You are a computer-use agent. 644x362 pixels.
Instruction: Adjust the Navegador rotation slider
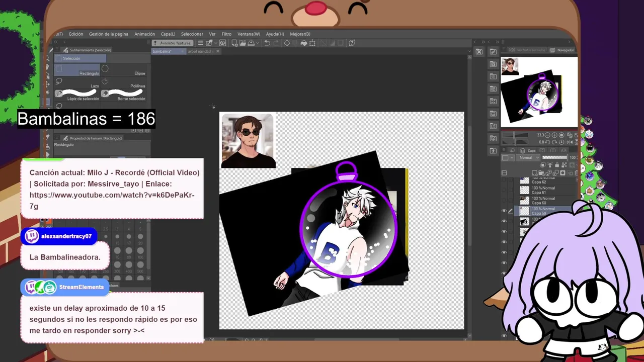[515, 142]
